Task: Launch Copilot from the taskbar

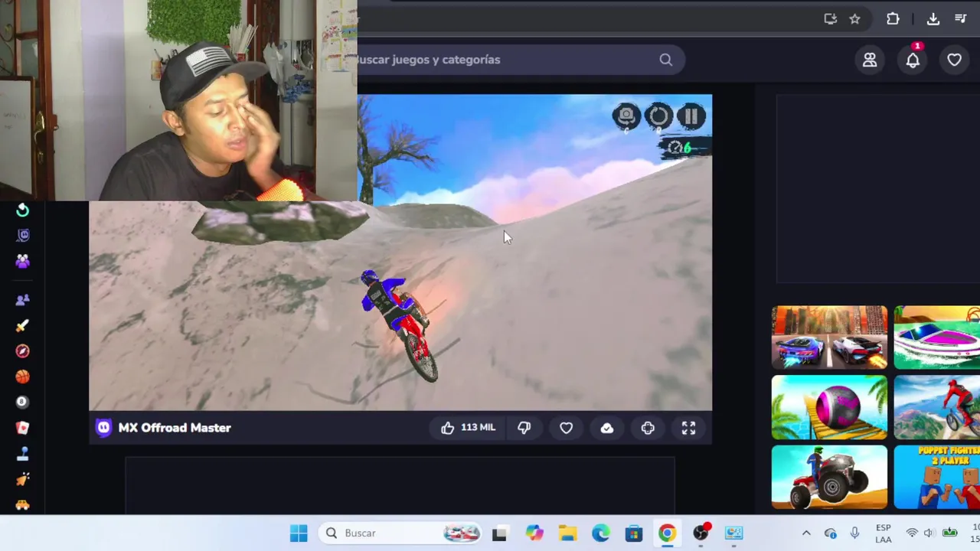Action: (x=534, y=533)
